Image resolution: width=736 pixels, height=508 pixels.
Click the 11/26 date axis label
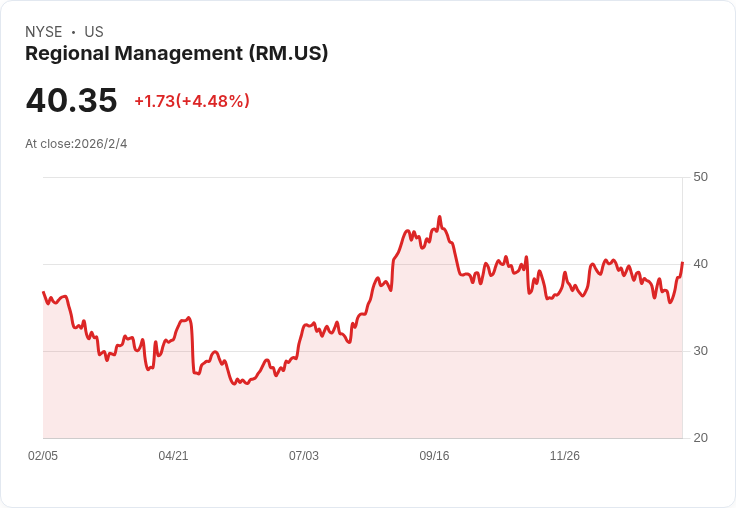(x=565, y=456)
